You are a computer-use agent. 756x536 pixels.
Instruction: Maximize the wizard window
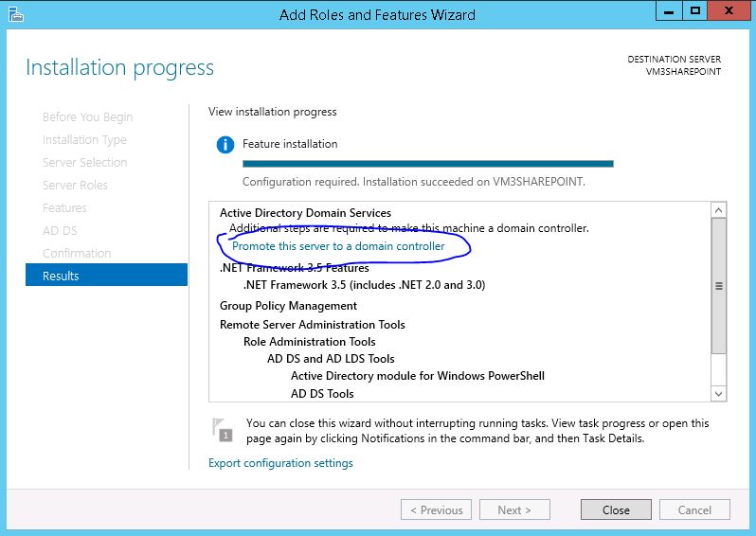[x=694, y=10]
